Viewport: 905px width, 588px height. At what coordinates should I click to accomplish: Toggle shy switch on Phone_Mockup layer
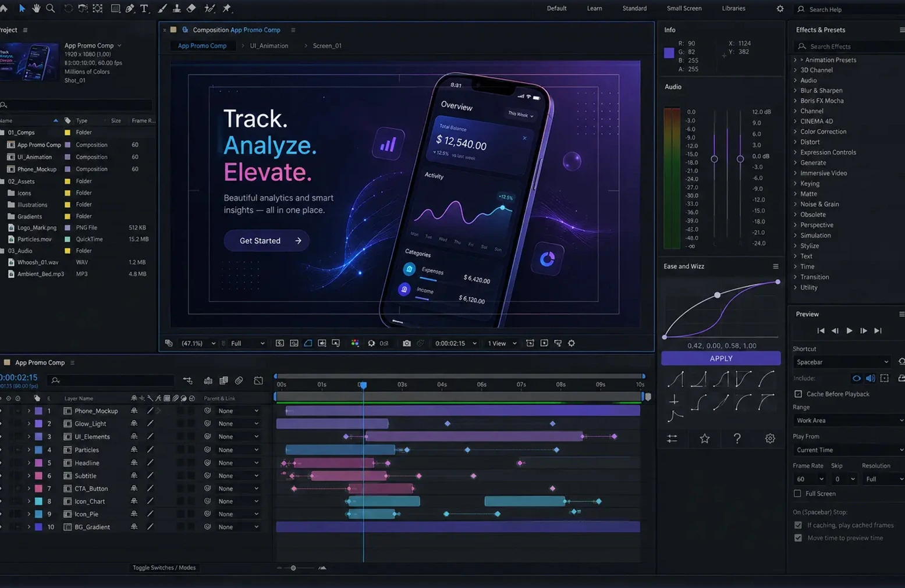(134, 411)
